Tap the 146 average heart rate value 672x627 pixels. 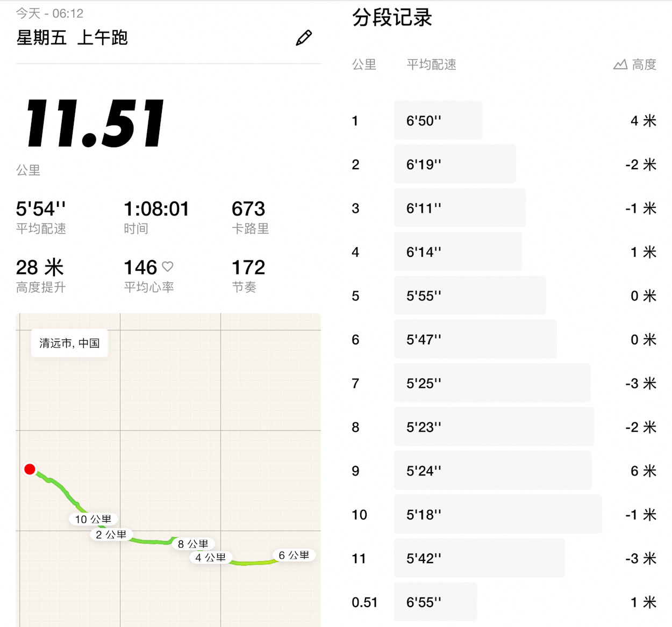140,267
